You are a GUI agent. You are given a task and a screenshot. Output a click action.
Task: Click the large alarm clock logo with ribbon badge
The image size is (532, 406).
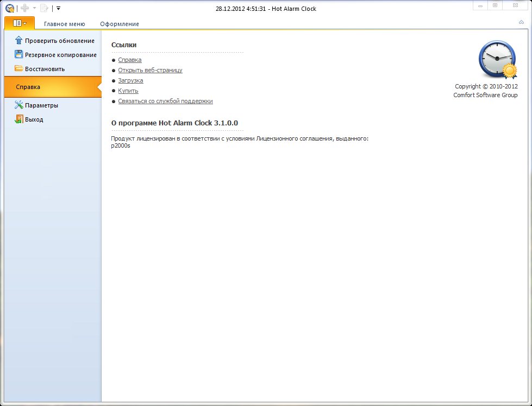[498, 60]
